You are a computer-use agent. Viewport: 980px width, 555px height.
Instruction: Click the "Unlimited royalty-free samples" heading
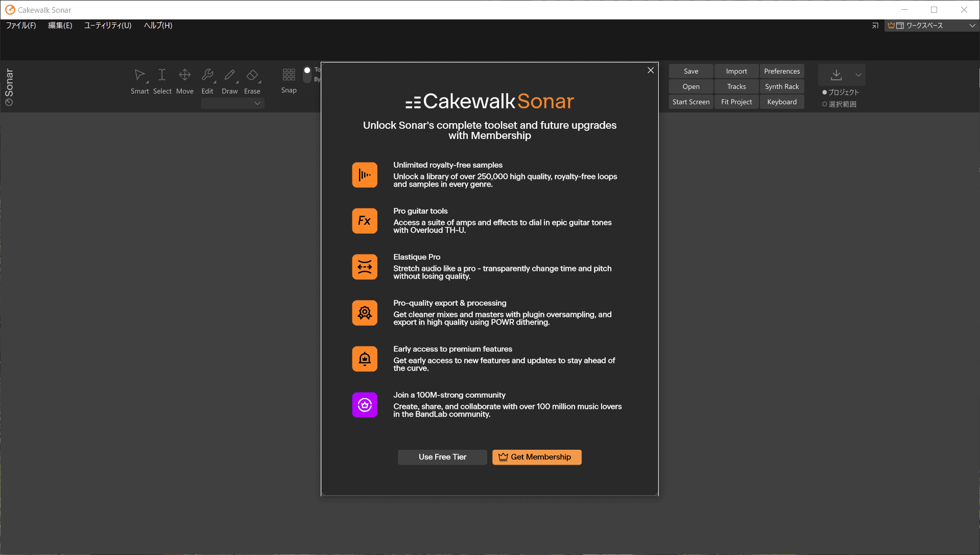pyautogui.click(x=448, y=165)
